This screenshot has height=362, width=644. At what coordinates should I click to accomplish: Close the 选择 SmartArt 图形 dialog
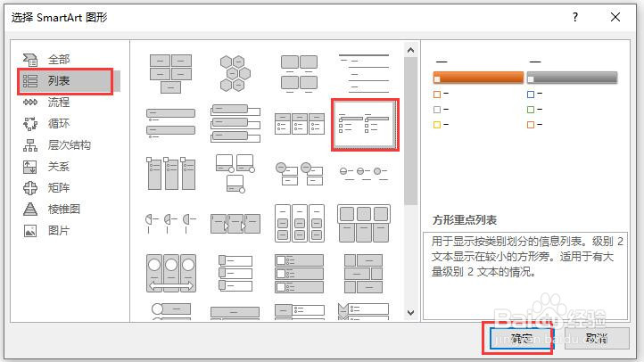tap(615, 17)
